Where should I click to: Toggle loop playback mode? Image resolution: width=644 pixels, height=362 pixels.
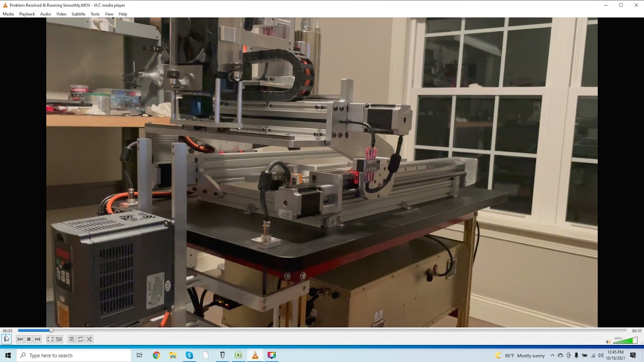click(80, 339)
